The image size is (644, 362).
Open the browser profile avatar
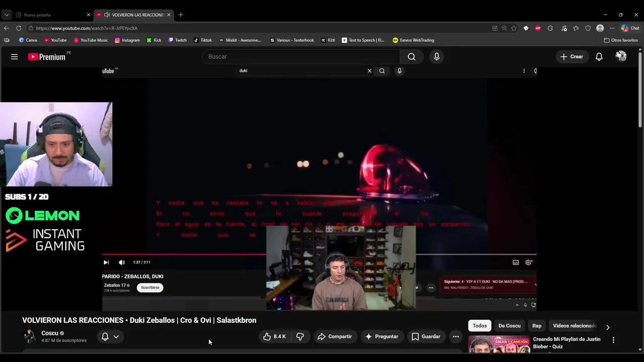tap(600, 28)
